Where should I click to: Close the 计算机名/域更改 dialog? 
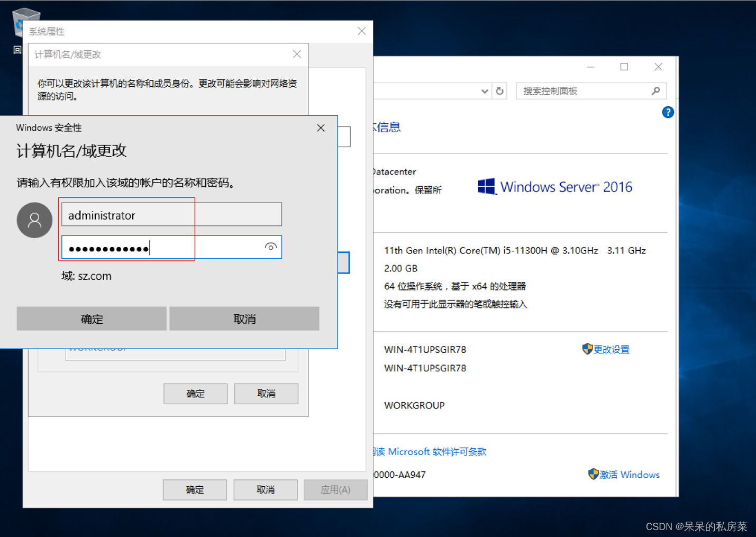point(297,54)
